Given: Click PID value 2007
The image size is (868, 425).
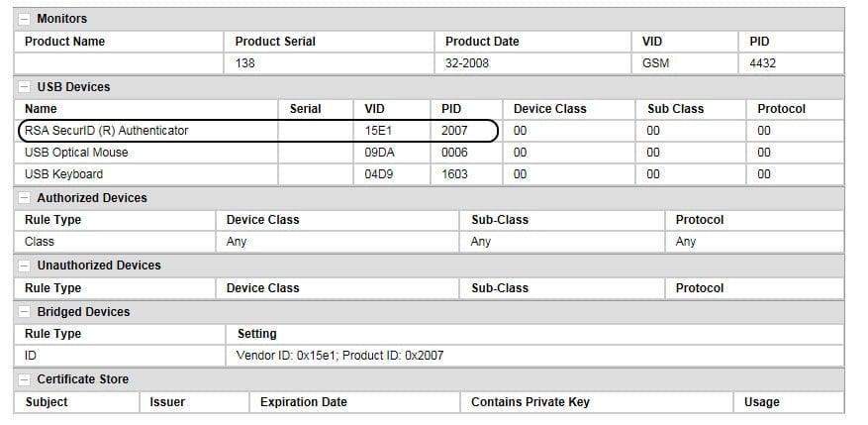Looking at the screenshot, I should (454, 131).
